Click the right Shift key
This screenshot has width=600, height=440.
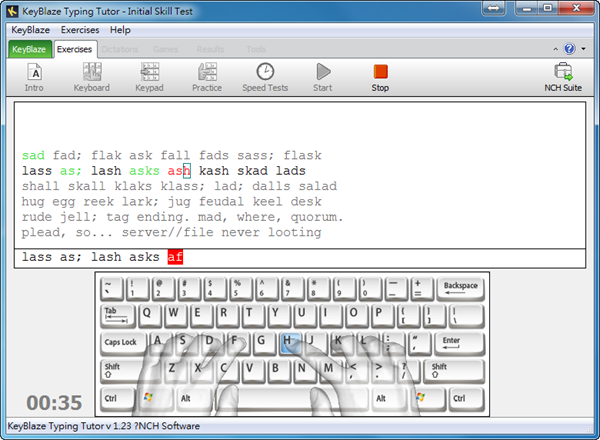tap(454, 371)
